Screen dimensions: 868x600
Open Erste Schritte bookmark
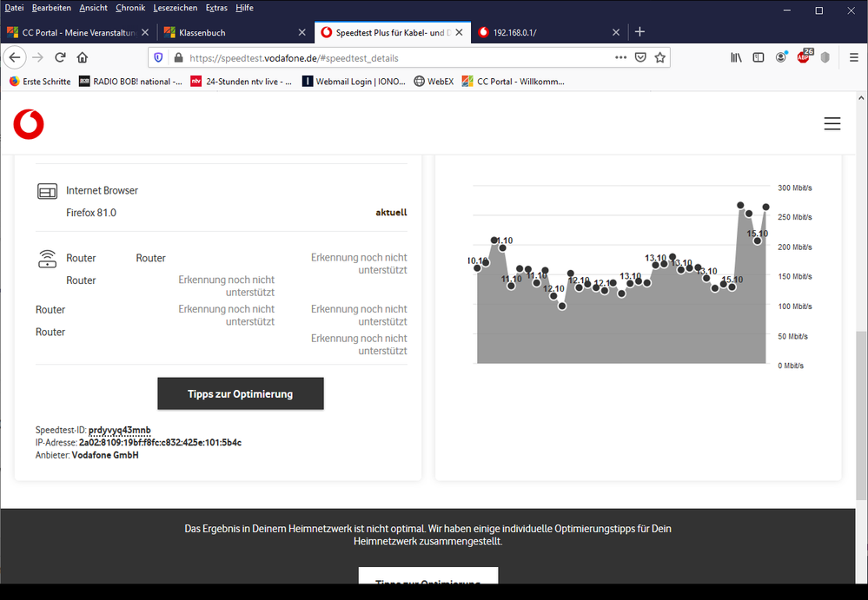(x=40, y=82)
